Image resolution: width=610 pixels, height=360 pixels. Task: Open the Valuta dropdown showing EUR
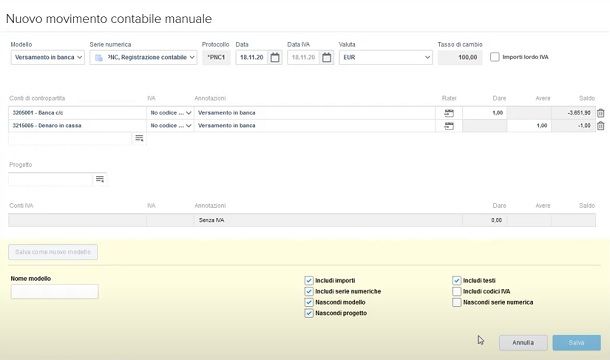click(386, 57)
